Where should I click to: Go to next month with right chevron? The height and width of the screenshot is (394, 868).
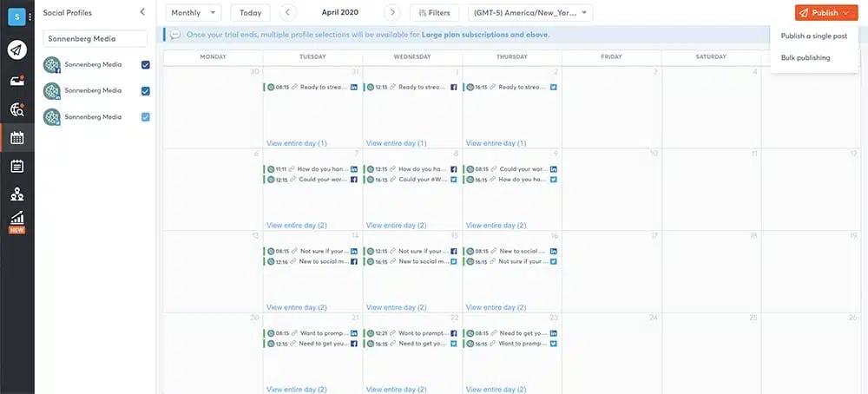(392, 13)
